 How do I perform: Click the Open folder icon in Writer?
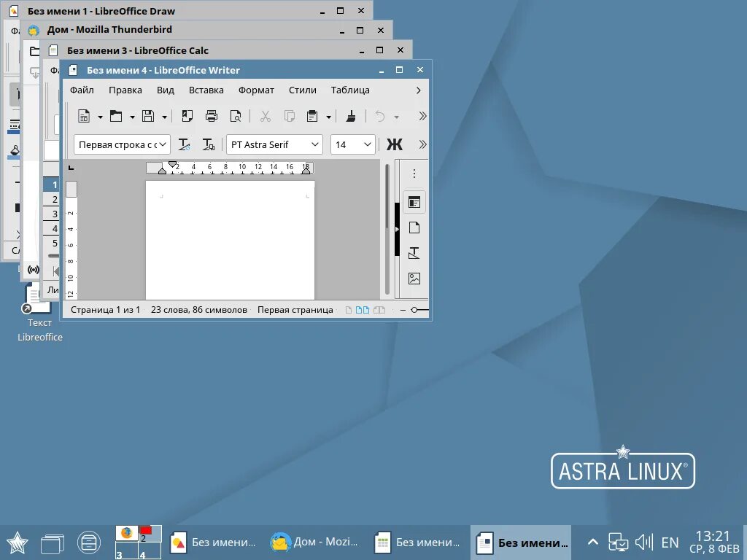[x=116, y=116]
